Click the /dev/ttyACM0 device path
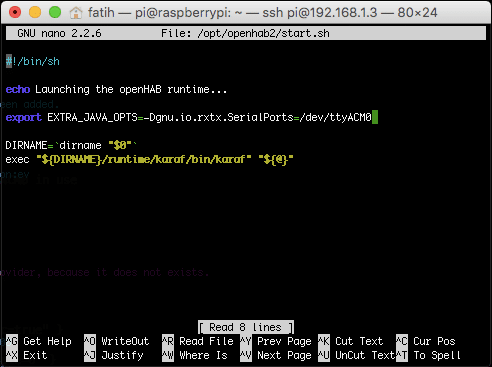 (x=335, y=117)
